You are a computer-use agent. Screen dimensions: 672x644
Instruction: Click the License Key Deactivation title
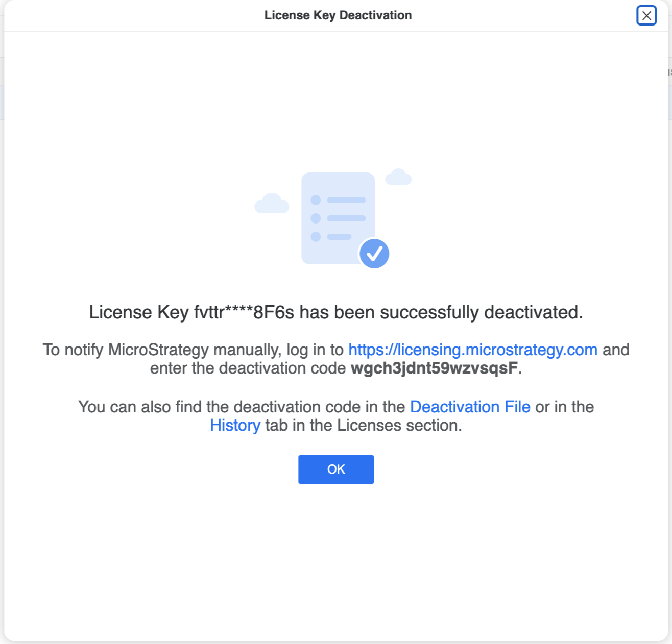pyautogui.click(x=338, y=15)
